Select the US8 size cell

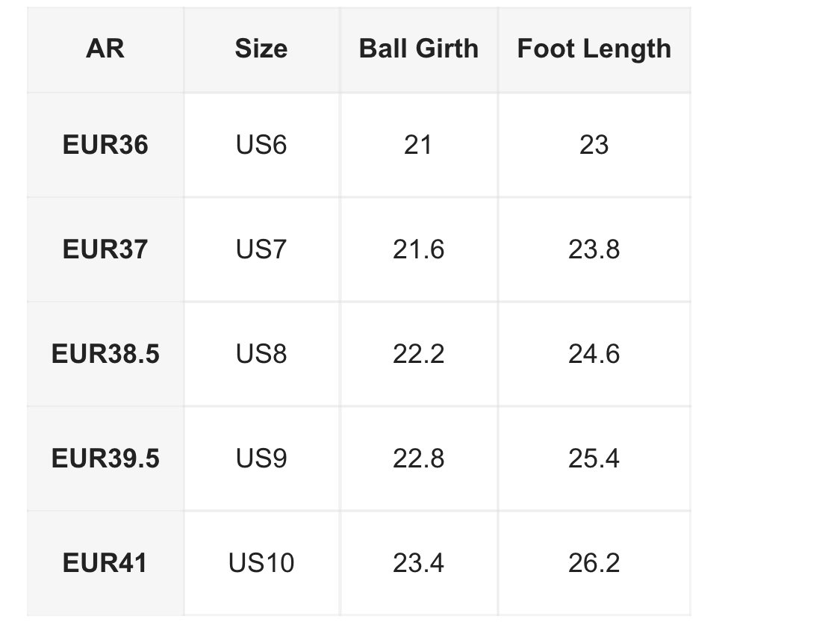point(261,354)
